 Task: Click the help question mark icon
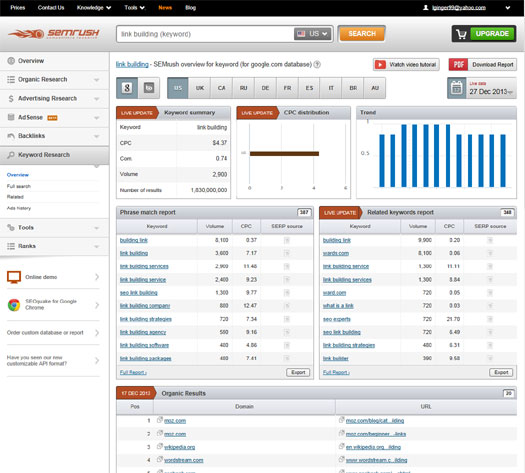(317, 64)
